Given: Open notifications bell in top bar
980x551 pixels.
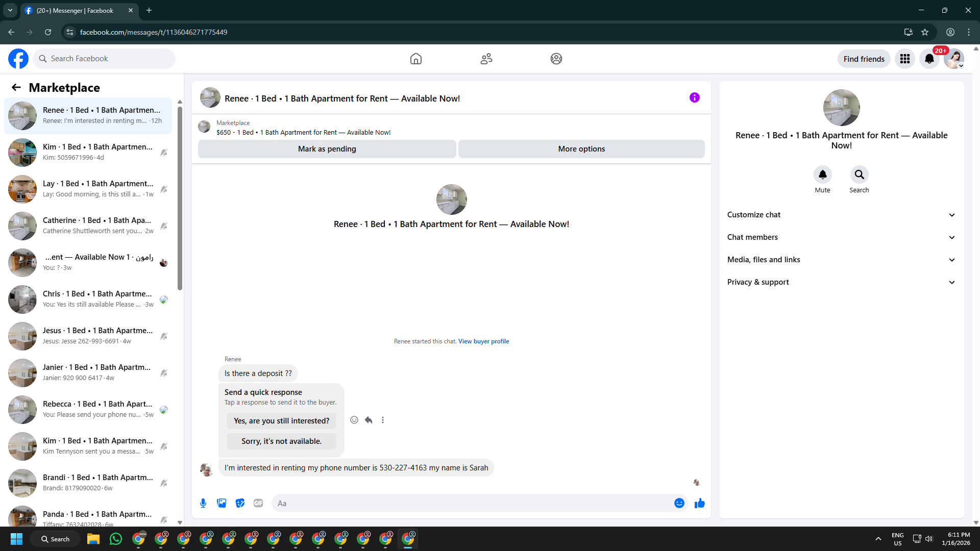Looking at the screenshot, I should tap(929, 59).
